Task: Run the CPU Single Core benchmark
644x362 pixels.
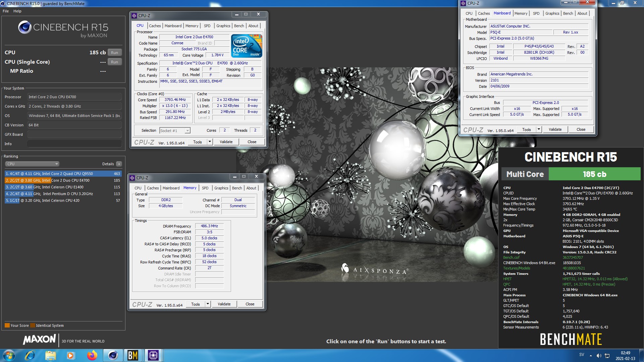Action: coord(115,62)
